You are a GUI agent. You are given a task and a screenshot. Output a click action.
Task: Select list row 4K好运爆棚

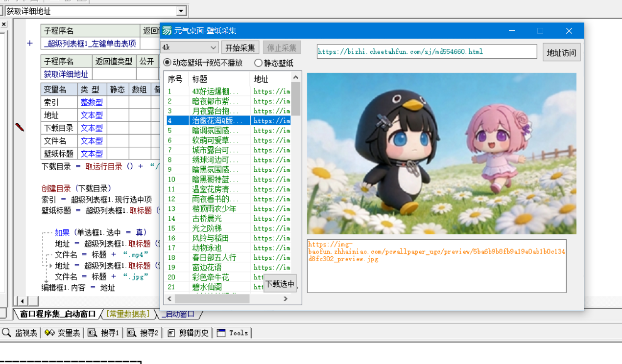227,91
